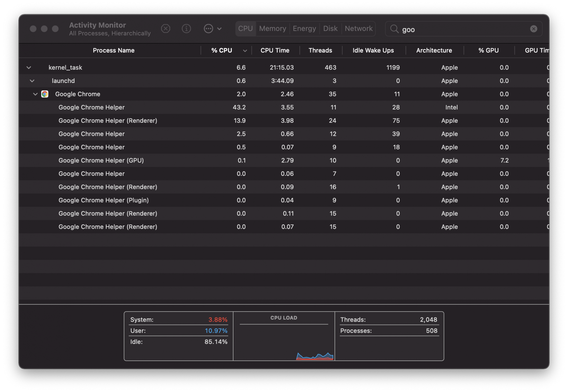Click the stop process X icon
The width and height of the screenshot is (568, 392).
pyautogui.click(x=166, y=29)
